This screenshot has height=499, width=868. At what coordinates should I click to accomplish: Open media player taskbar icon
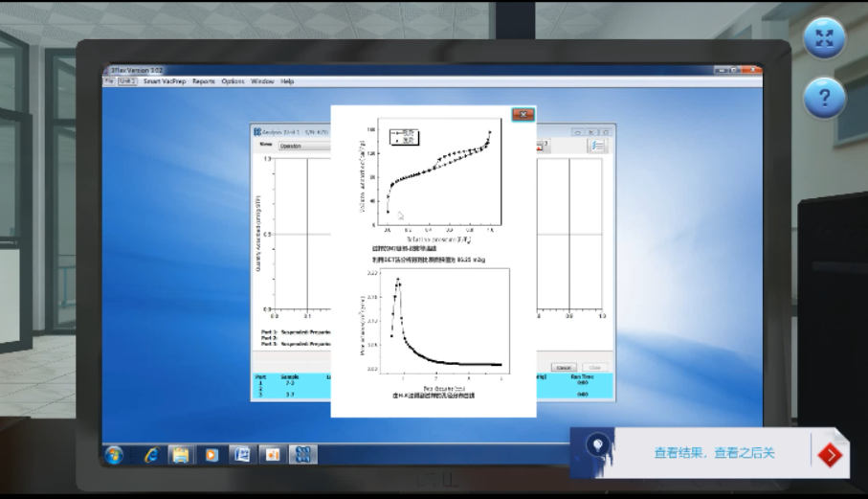211,454
